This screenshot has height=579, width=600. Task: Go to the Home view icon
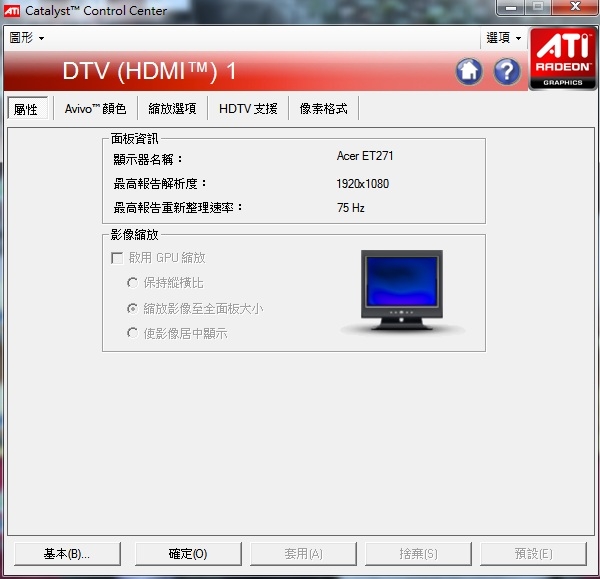(x=469, y=71)
